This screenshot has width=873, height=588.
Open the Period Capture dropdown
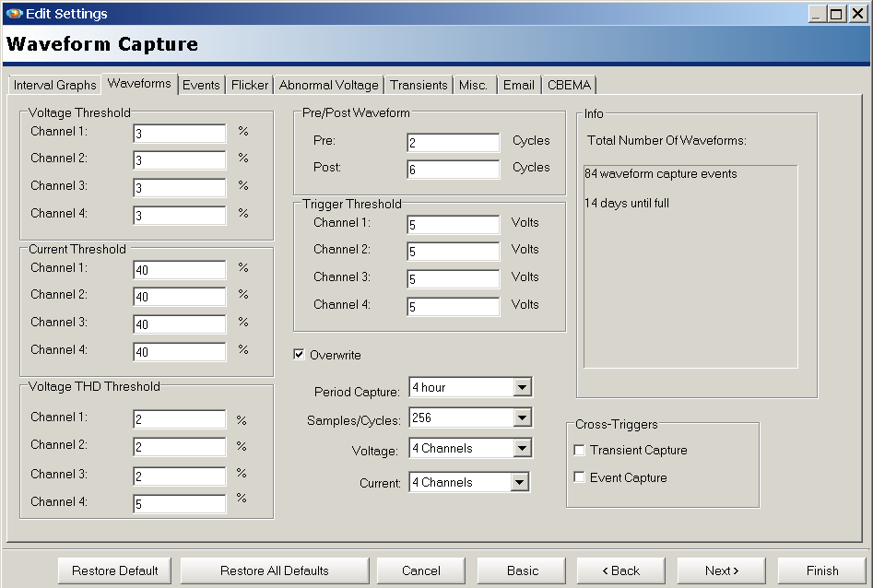(523, 387)
